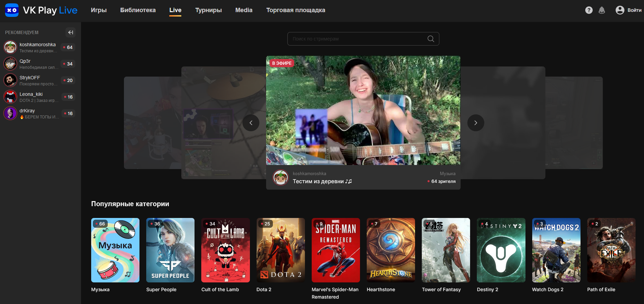Click the Dota 2 title link

click(x=264, y=289)
